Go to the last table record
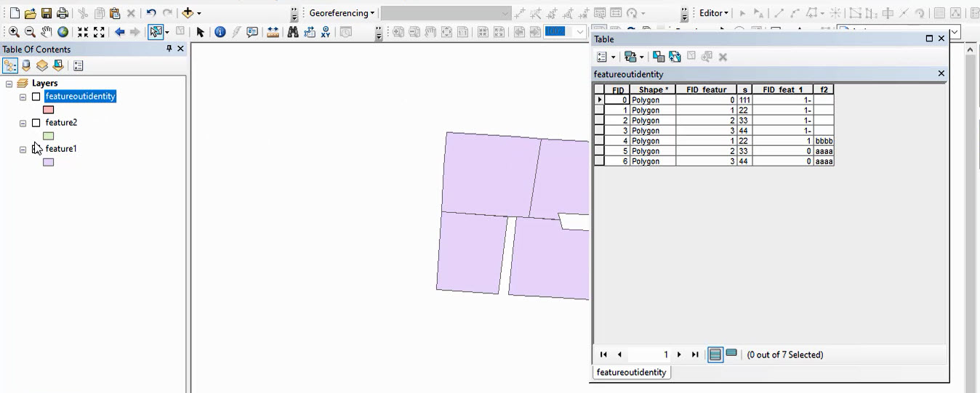 [x=695, y=354]
